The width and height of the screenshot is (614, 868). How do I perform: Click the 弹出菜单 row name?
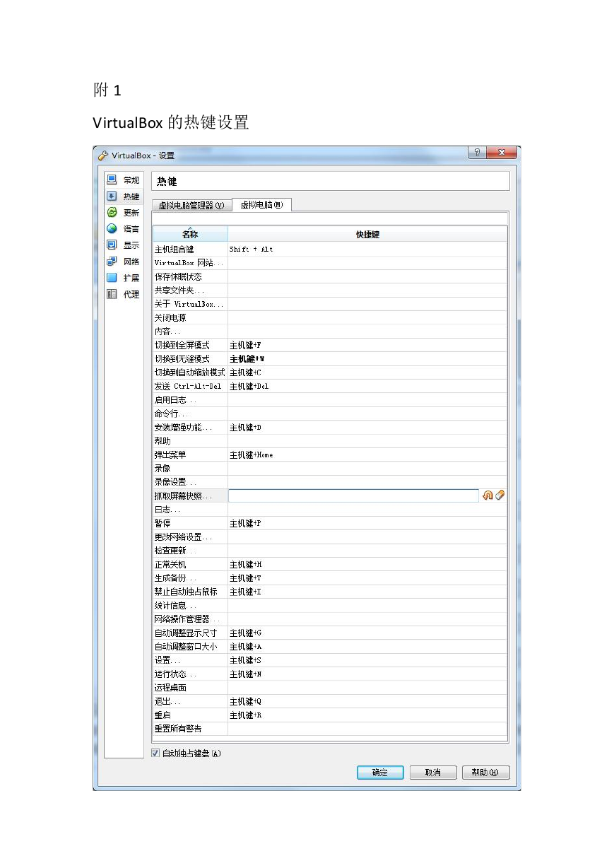pyautogui.click(x=170, y=454)
